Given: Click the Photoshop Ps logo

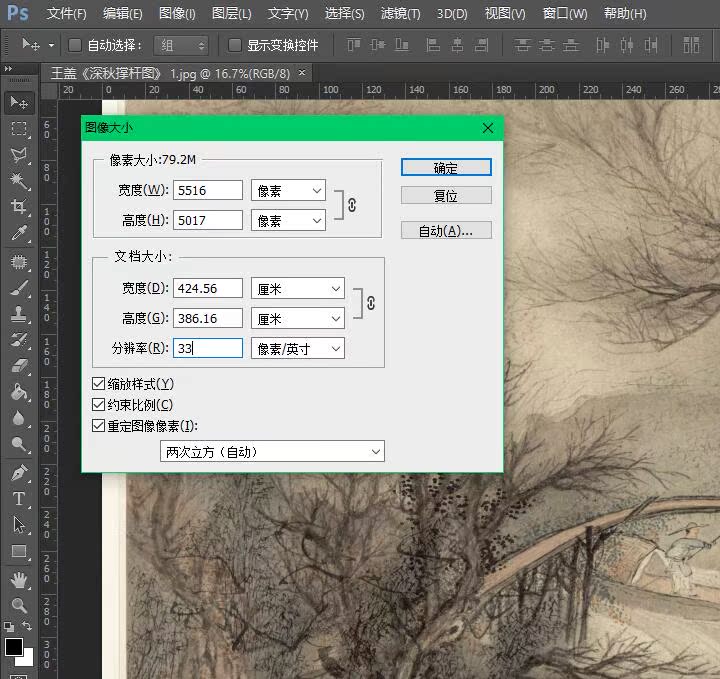Looking at the screenshot, I should point(18,13).
